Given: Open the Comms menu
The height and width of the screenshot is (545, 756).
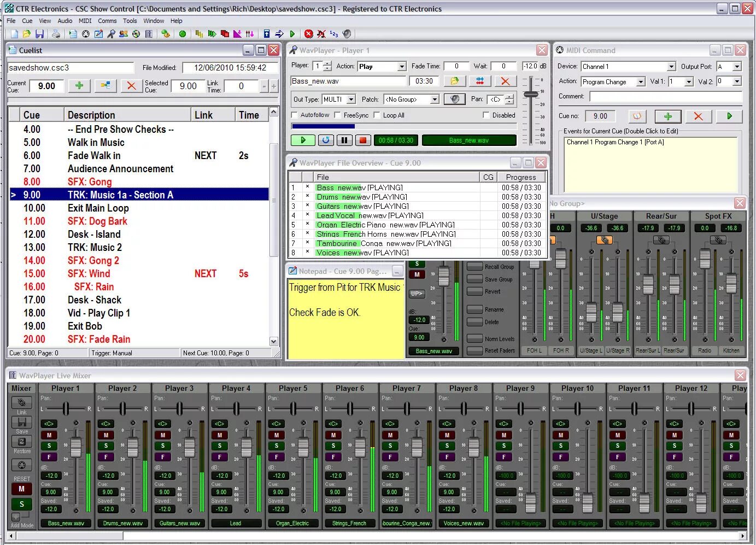Looking at the screenshot, I should tap(107, 21).
